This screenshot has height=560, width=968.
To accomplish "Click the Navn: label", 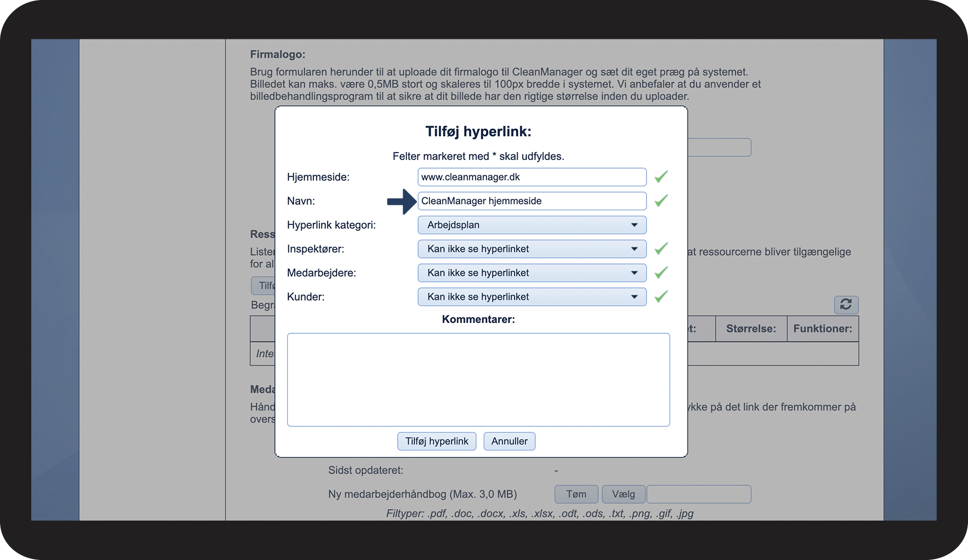I will [x=301, y=201].
